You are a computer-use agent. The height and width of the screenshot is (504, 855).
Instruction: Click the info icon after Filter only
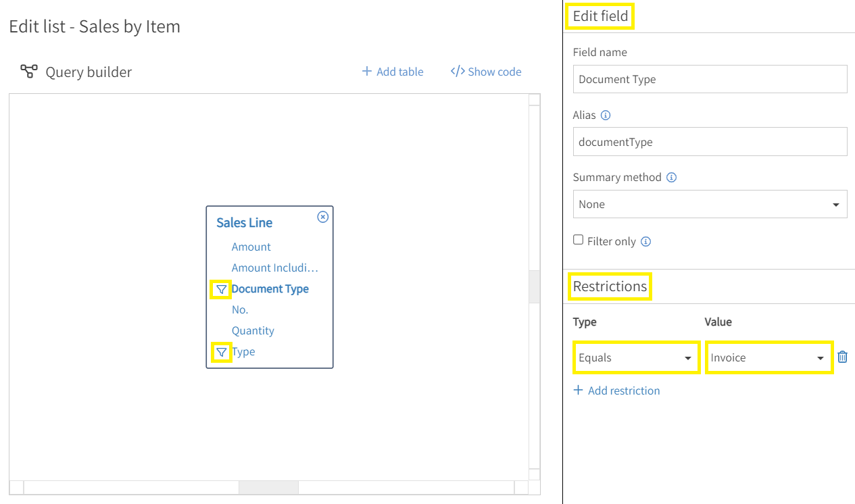pyautogui.click(x=645, y=241)
